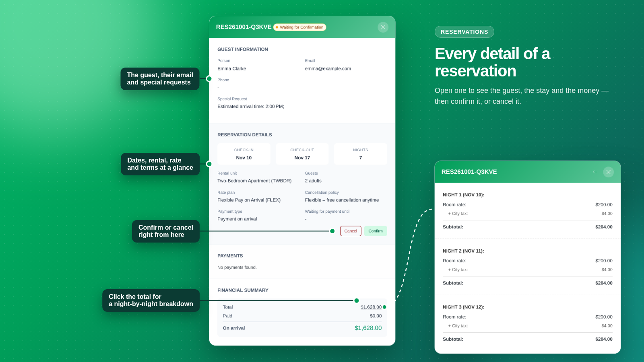This screenshot has width=644, height=362.
Task: Click the Waiting for Confirmation status badge
Action: click(x=299, y=27)
